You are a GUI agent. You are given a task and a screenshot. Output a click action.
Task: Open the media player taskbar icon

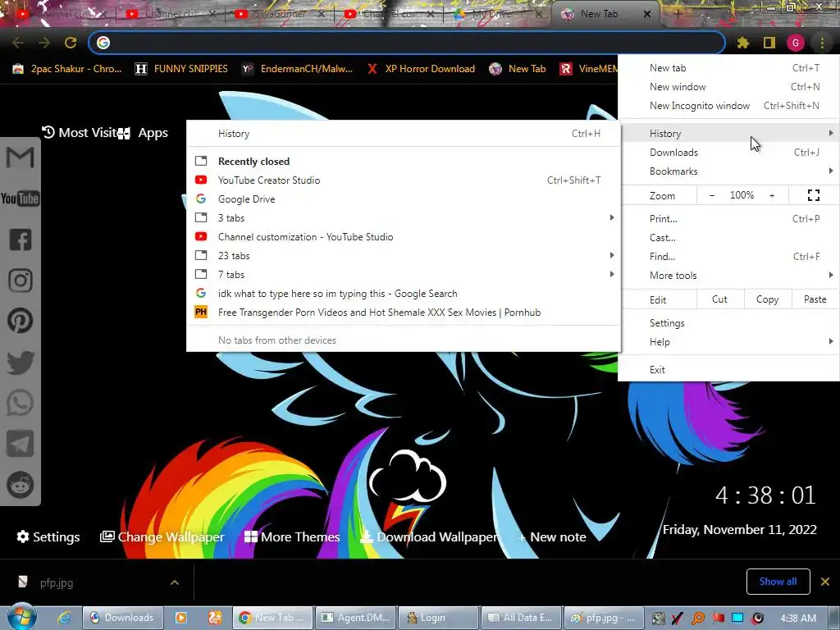(x=181, y=618)
